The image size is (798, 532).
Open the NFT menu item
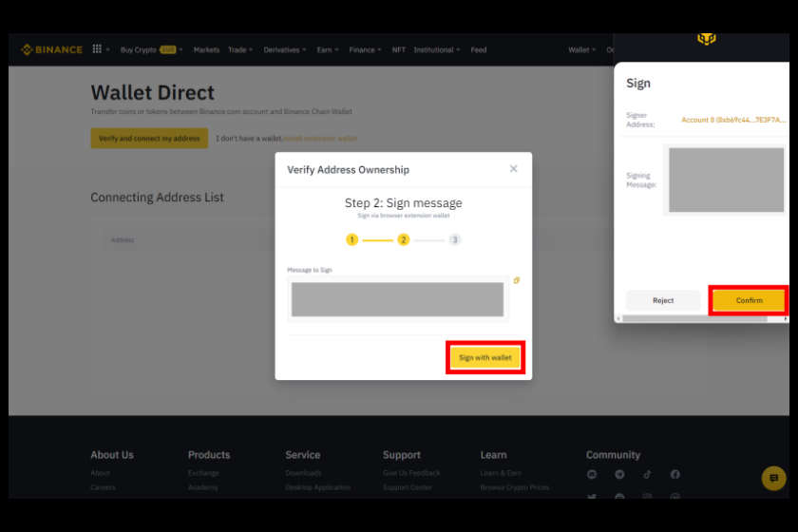click(x=398, y=50)
